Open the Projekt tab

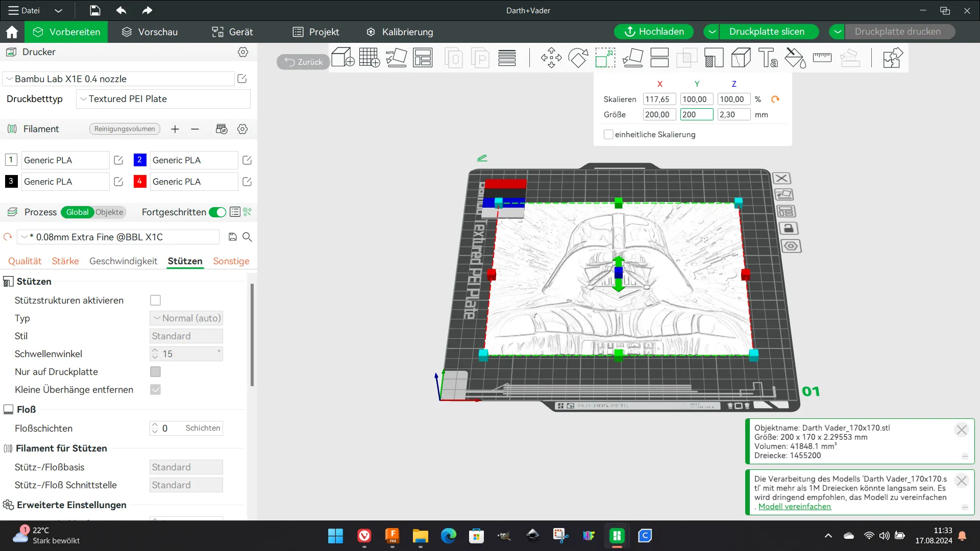[316, 32]
